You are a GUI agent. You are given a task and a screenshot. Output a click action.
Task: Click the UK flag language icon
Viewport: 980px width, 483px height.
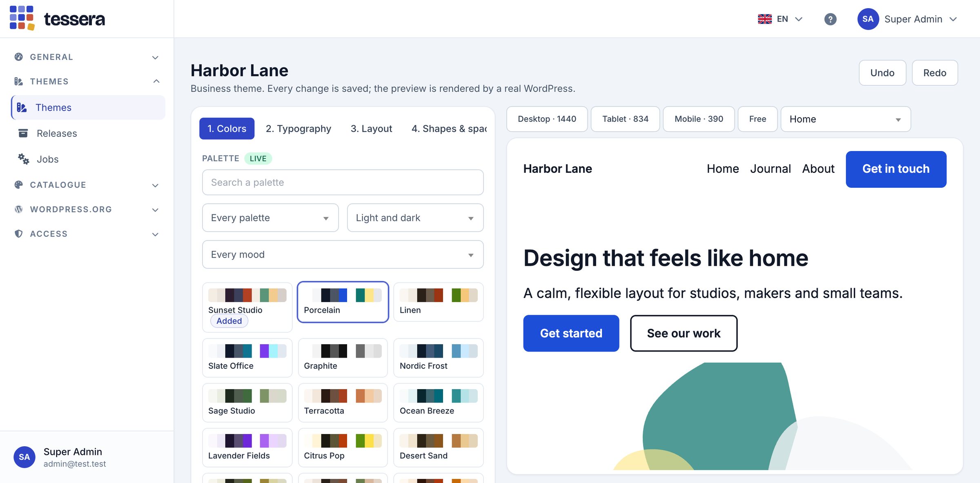click(765, 19)
